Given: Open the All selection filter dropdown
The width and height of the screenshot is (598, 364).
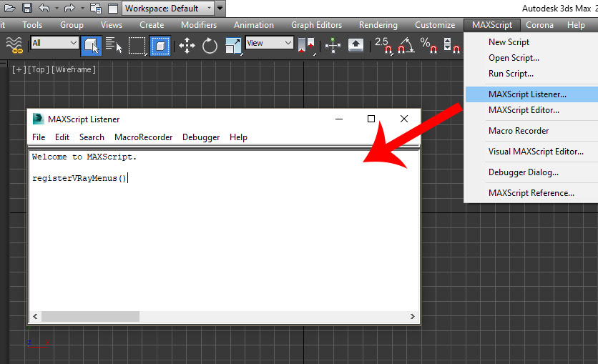Looking at the screenshot, I should click(54, 43).
